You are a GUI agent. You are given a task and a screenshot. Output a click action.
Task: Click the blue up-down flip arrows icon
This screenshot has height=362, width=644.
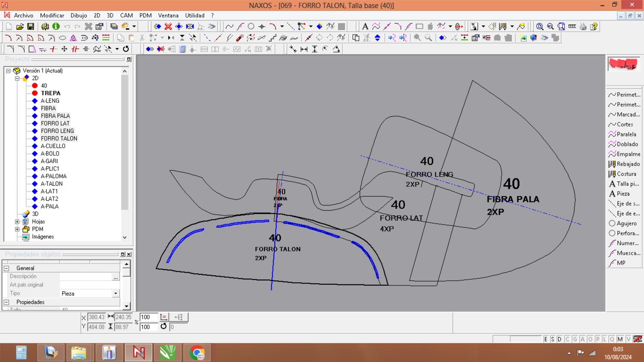(x=377, y=38)
